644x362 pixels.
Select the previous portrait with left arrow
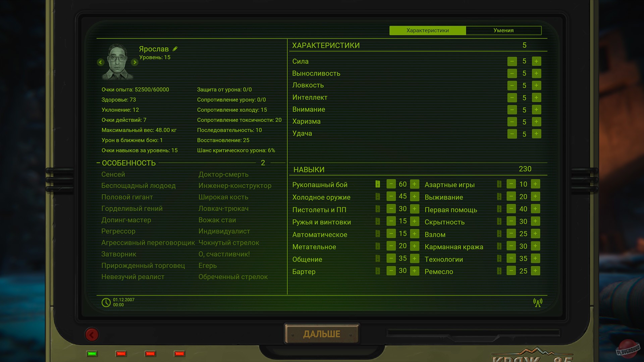(x=100, y=62)
